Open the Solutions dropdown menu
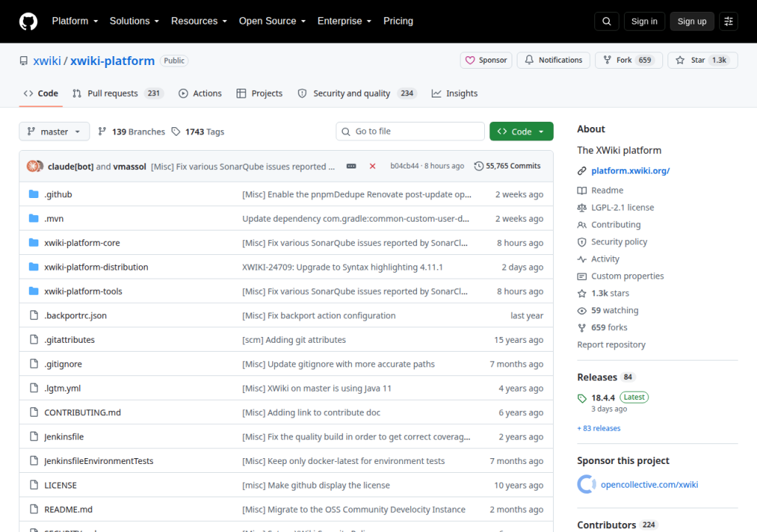This screenshot has width=757, height=532. click(x=135, y=21)
